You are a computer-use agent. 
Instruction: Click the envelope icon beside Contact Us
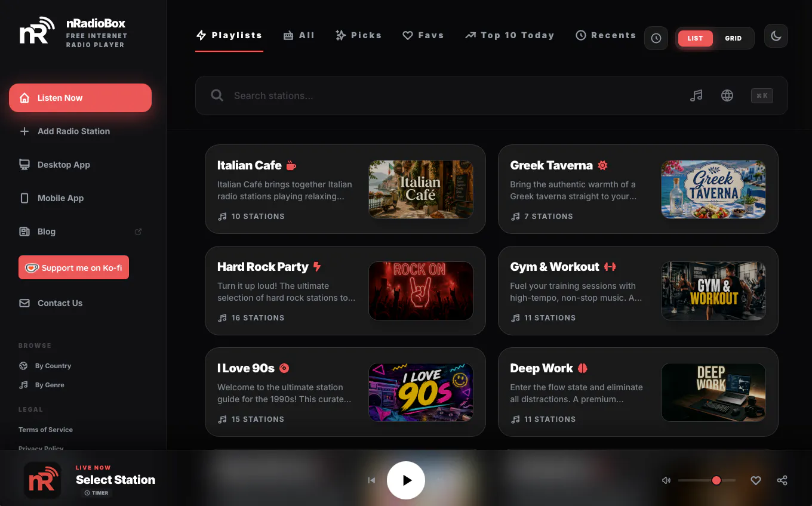tap(24, 303)
